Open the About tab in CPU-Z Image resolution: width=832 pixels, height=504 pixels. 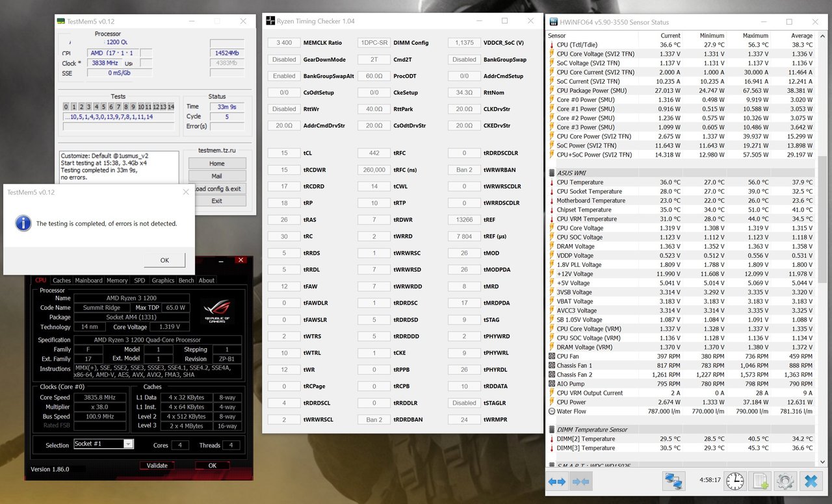click(x=207, y=281)
